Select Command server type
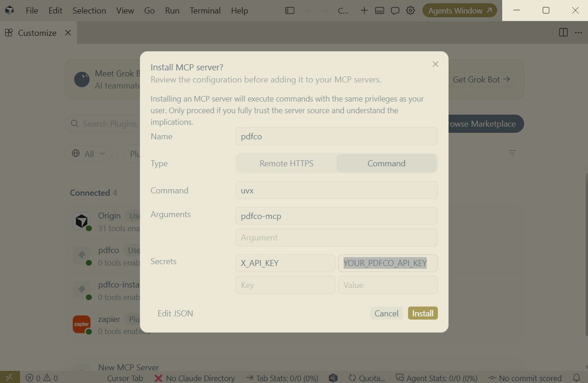 coord(386,164)
